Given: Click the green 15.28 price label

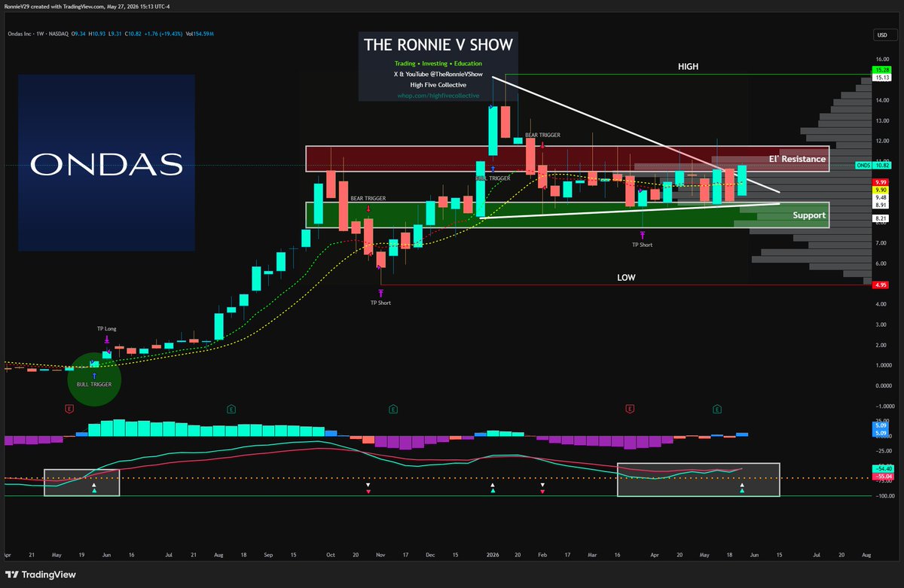Looking at the screenshot, I should pyautogui.click(x=881, y=69).
